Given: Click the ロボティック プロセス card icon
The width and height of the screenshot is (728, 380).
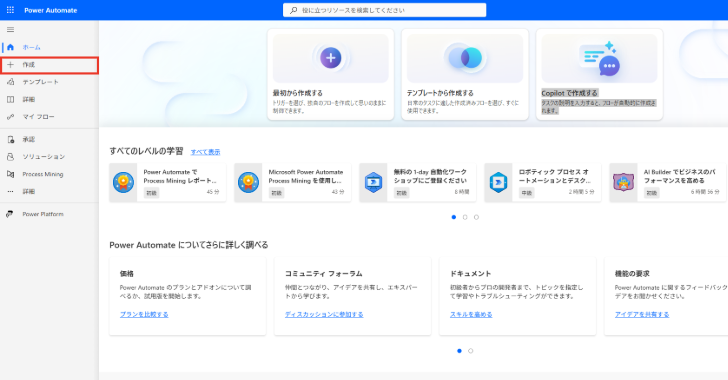Looking at the screenshot, I should pyautogui.click(x=498, y=182).
